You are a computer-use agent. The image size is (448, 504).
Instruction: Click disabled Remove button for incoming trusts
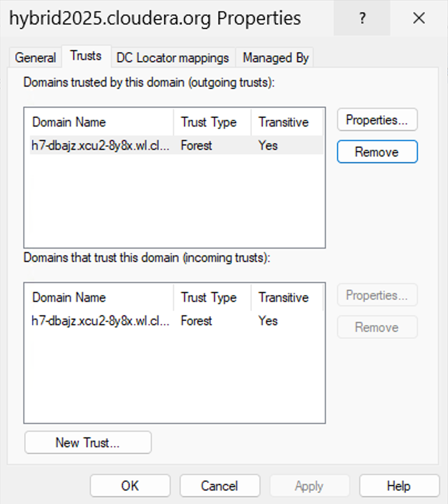pyautogui.click(x=377, y=327)
